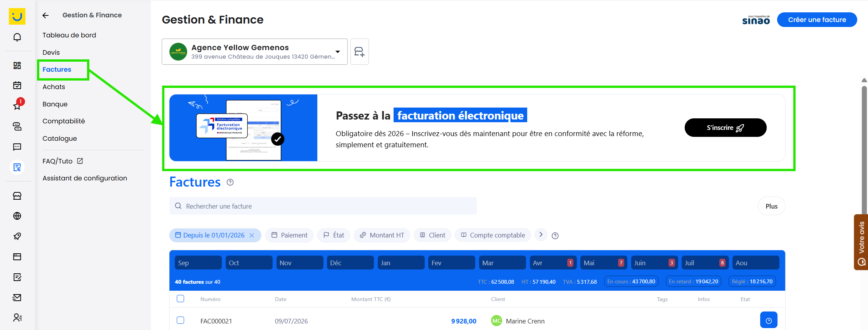Image resolution: width=868 pixels, height=330 pixels.
Task: Open the Compte comptable filter
Action: [493, 235]
